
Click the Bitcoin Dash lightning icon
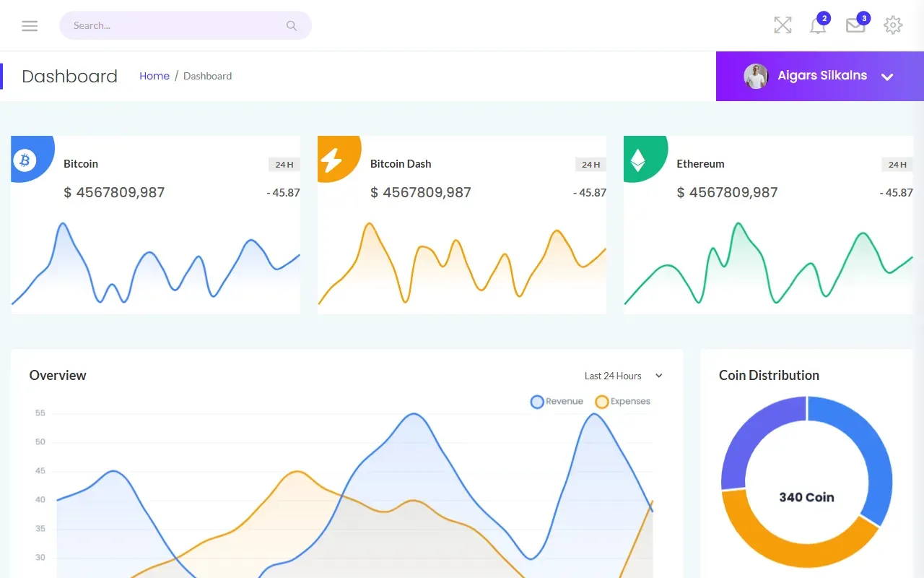(331, 160)
